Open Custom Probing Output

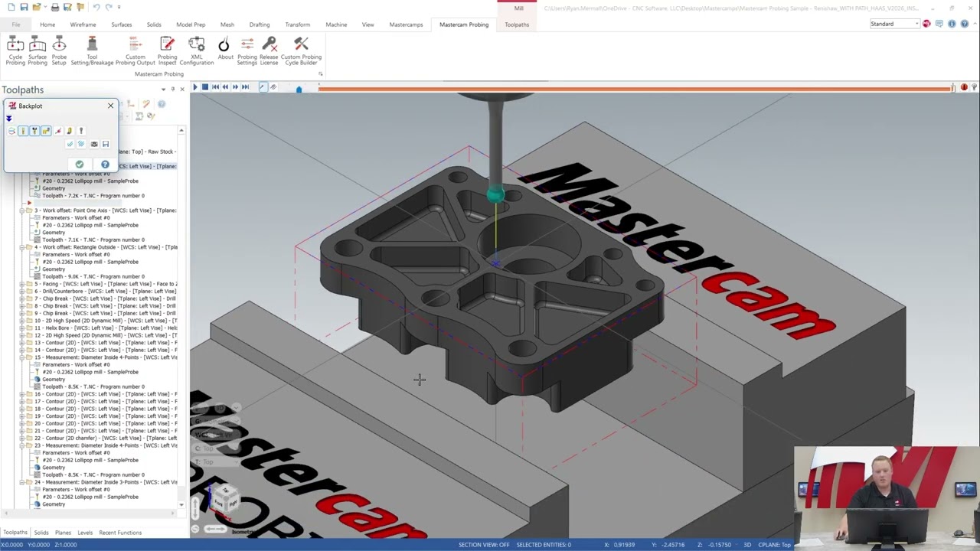(135, 51)
